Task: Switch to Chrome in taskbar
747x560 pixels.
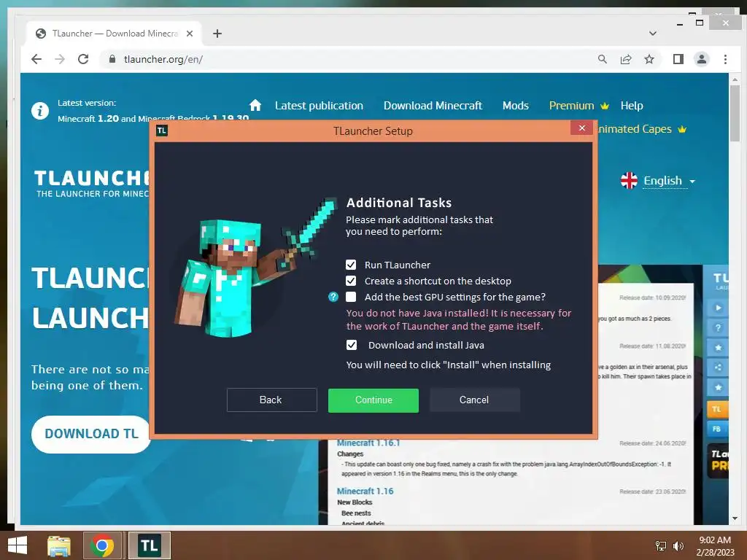Action: pos(102,545)
